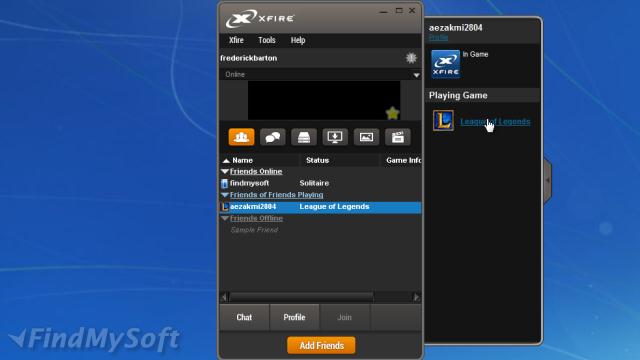Minimize the Xfire window
The height and width of the screenshot is (360, 640).
[383, 11]
